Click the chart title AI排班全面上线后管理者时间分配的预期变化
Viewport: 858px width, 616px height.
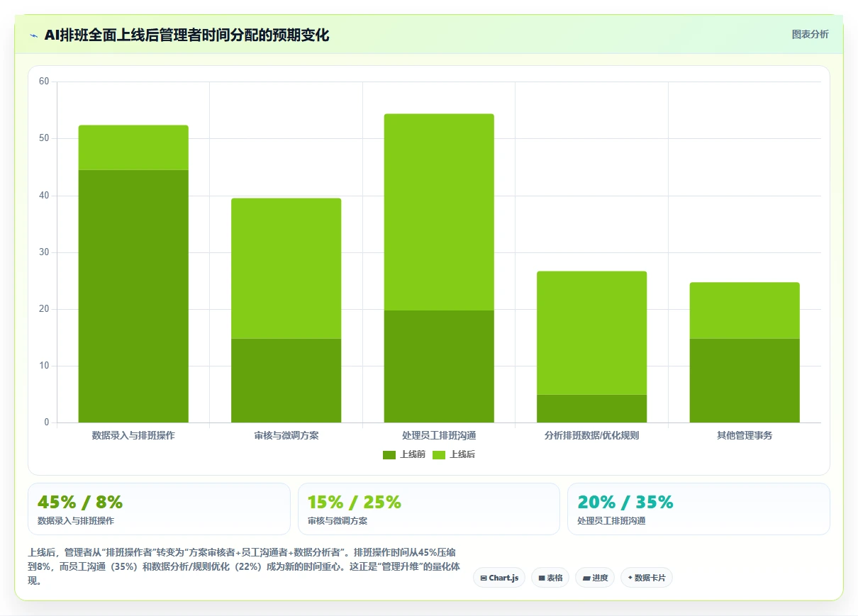click(186, 35)
